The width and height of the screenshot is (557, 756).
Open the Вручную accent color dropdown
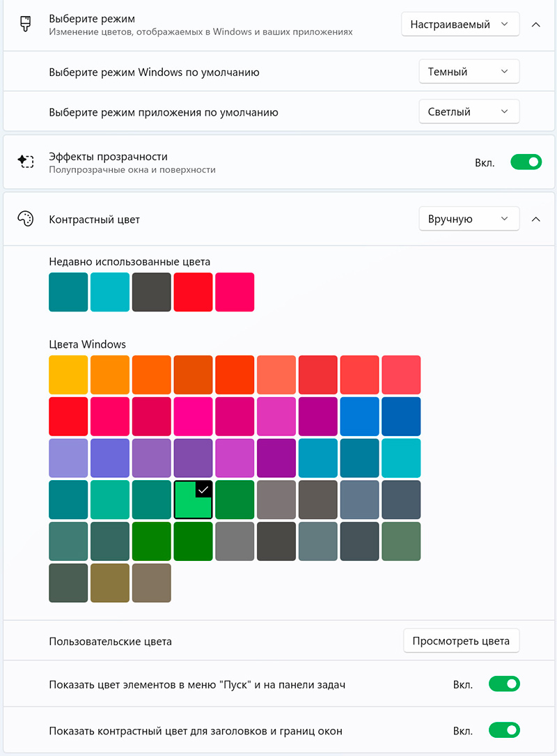click(x=469, y=219)
